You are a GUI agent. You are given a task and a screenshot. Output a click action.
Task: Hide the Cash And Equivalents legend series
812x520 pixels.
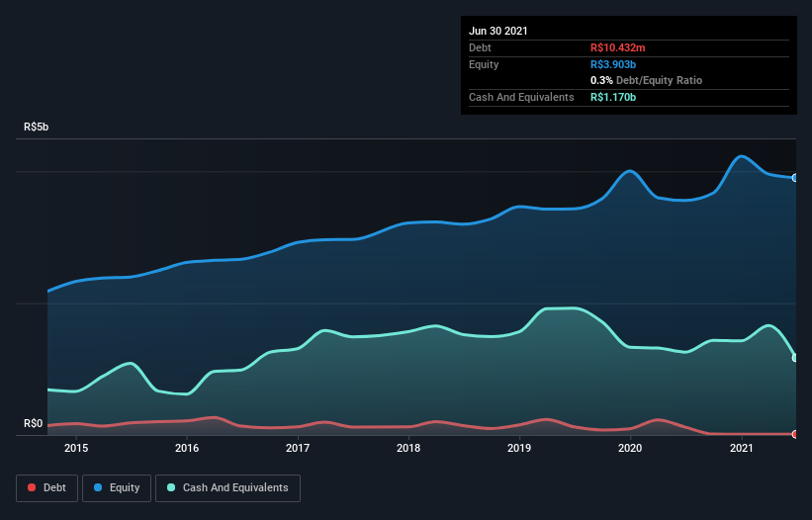pos(227,487)
